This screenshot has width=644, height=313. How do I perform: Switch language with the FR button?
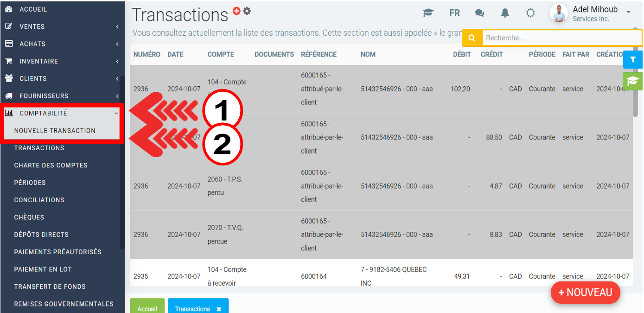454,13
